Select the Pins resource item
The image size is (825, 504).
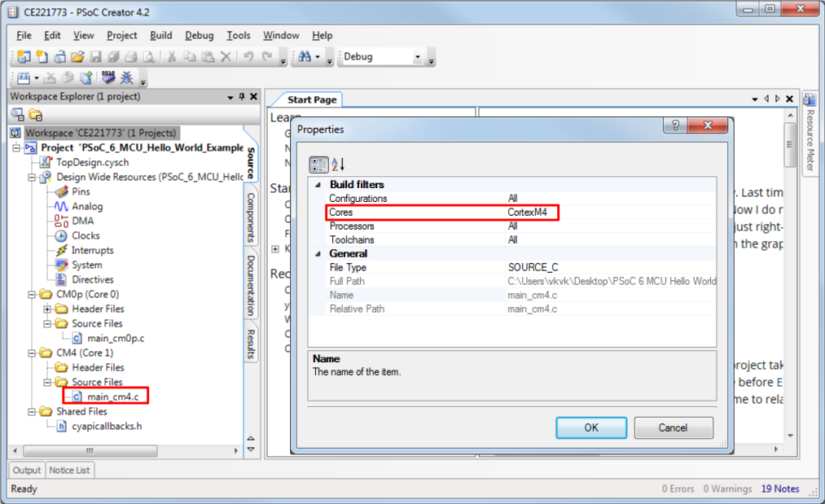coord(81,191)
